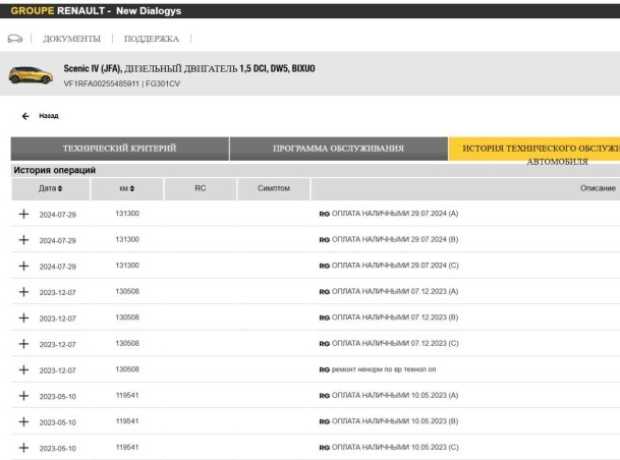Expand row ОПЛАТА НАЛИЧНЫМИ 10.05.2023 (C)
Screen dimensions: 620x460
(x=24, y=448)
